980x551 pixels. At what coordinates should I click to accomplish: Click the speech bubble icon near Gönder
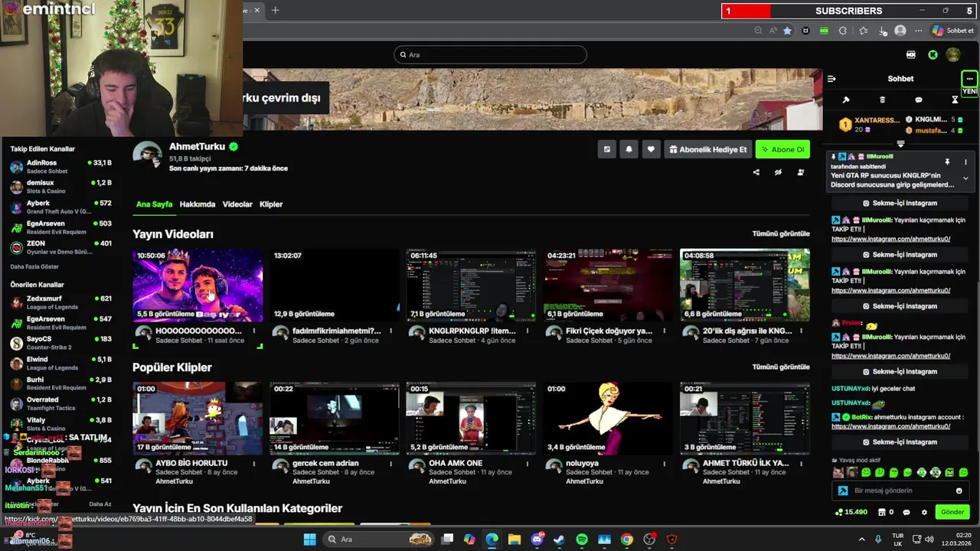coord(906,512)
